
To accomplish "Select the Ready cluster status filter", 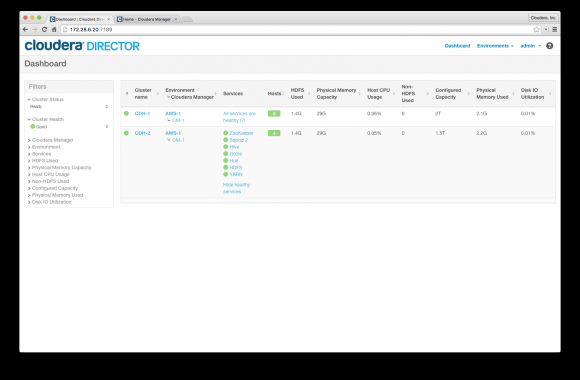I will pyautogui.click(x=36, y=107).
